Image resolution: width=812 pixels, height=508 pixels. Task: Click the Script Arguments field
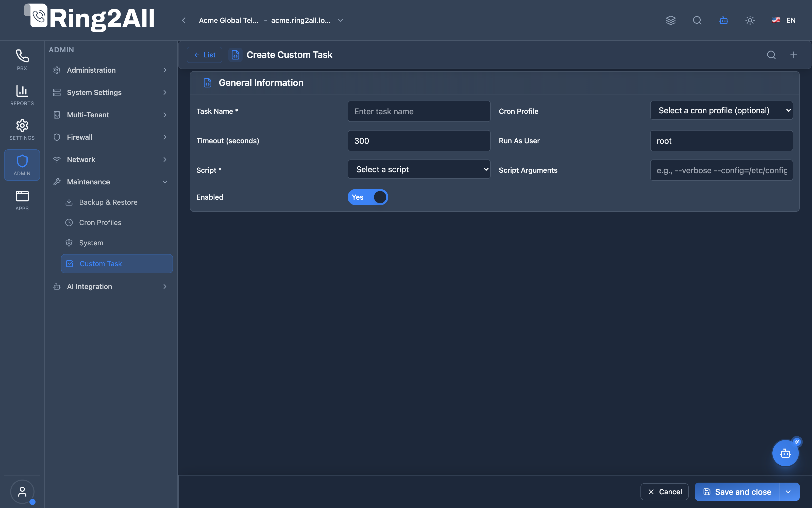tap(721, 170)
